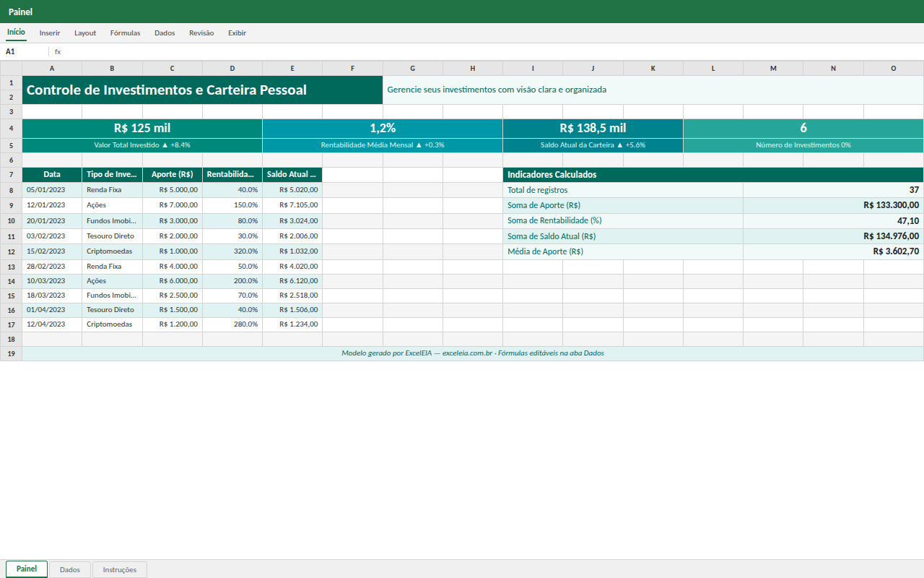The image size is (924, 578).
Task: Select row 7 header
Action: 11,175
